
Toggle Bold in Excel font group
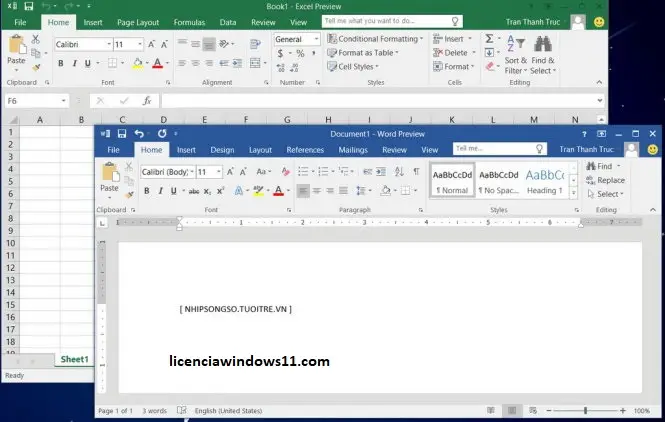pos(61,63)
